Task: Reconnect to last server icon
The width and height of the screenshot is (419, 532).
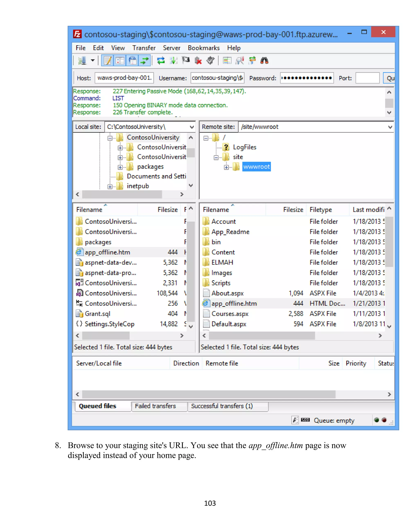Action: click(211, 60)
